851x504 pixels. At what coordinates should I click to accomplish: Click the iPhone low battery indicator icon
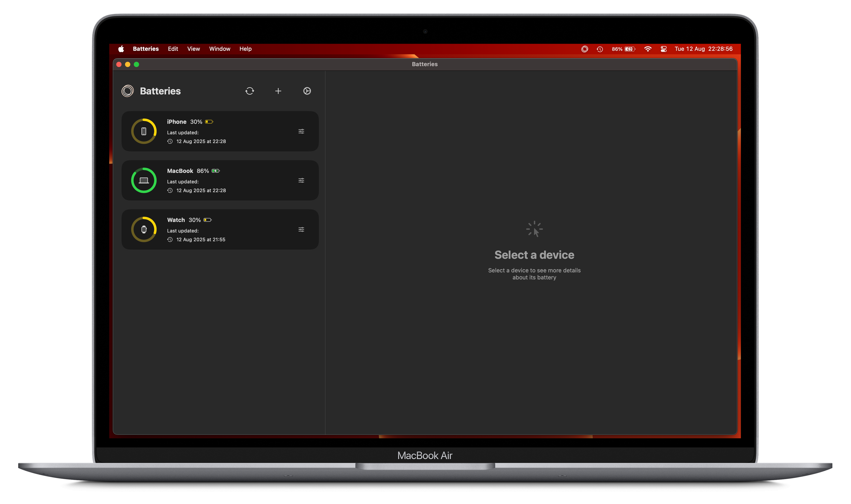(x=209, y=122)
